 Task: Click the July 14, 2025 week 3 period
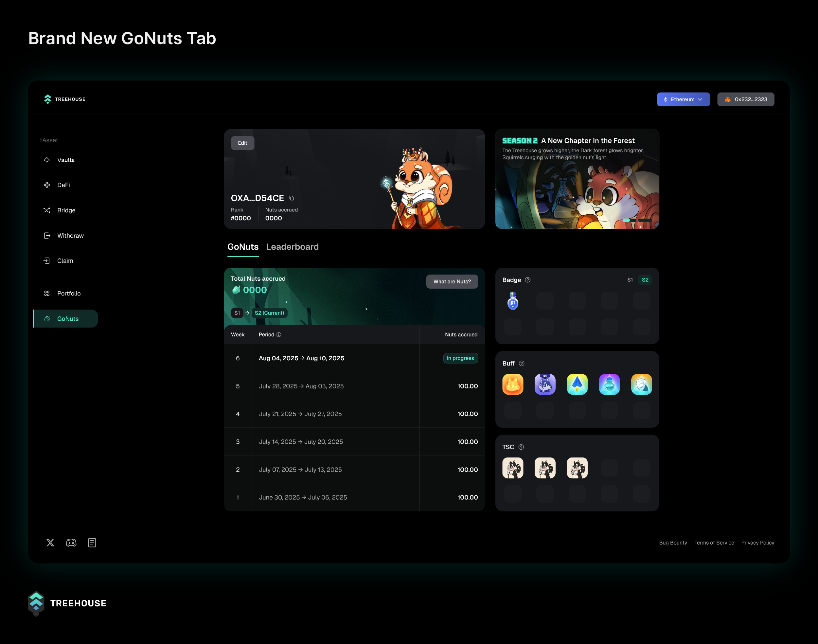pos(301,442)
